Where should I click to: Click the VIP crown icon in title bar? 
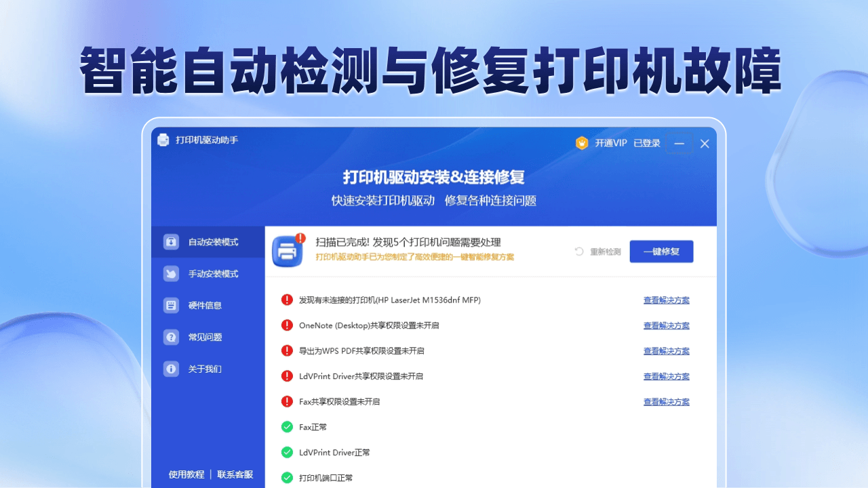582,143
